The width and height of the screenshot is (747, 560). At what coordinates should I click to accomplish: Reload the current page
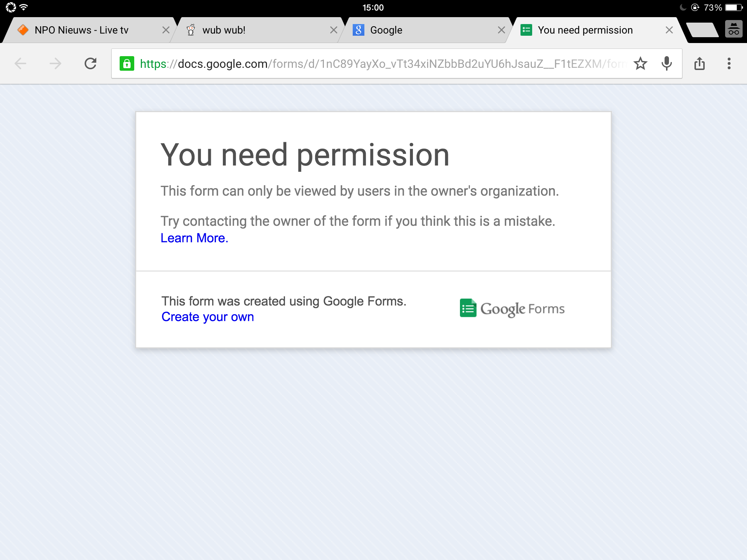point(90,64)
